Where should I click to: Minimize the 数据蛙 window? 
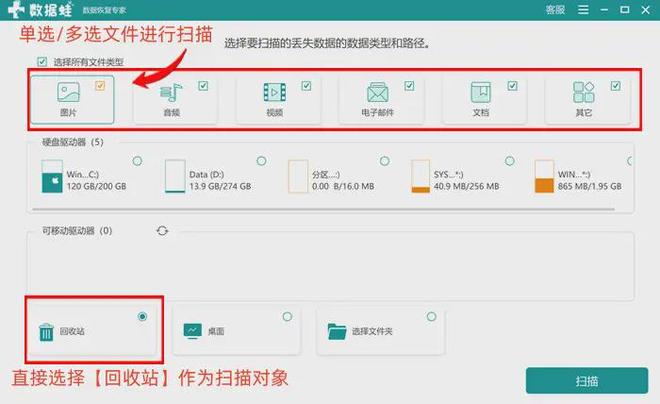pos(604,10)
